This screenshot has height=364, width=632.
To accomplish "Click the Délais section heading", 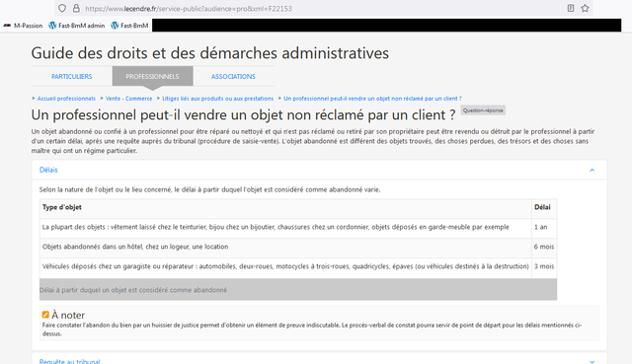I will coord(48,170).
